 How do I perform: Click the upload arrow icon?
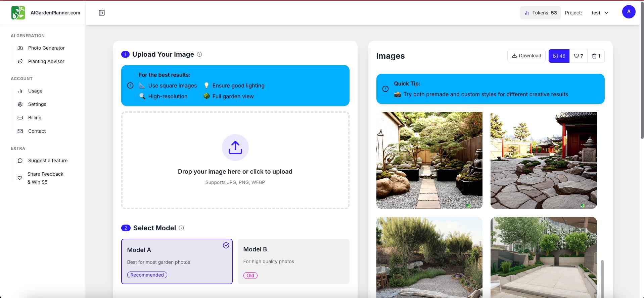235,147
